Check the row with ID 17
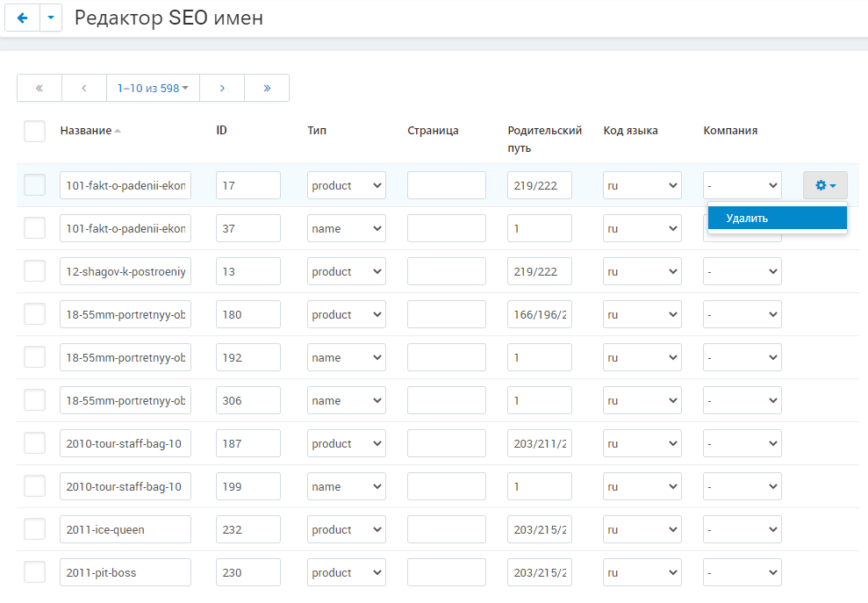Image resolution: width=868 pixels, height=603 pixels. tap(35, 185)
